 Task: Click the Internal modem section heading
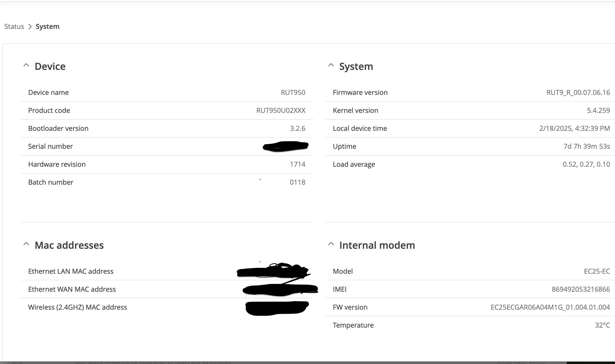click(x=377, y=245)
